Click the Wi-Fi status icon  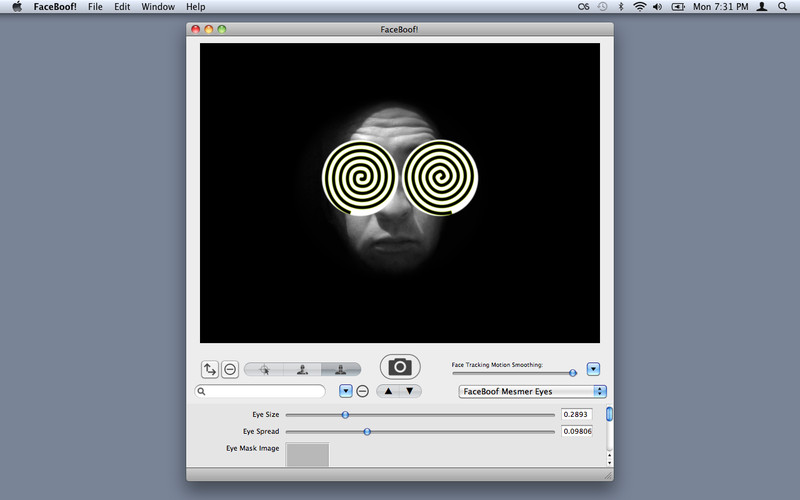[639, 7]
